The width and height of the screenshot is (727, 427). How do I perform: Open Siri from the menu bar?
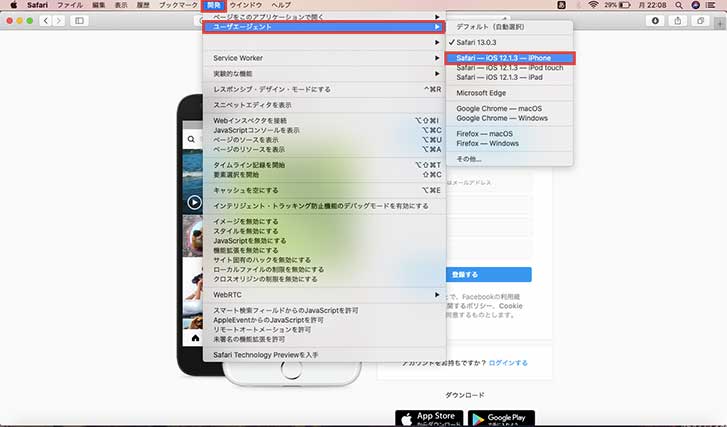[x=695, y=5]
